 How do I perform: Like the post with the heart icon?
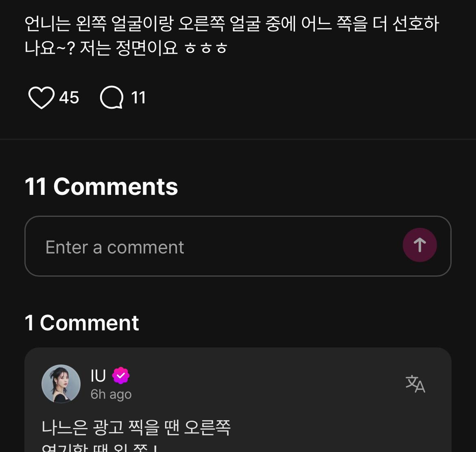(x=41, y=98)
